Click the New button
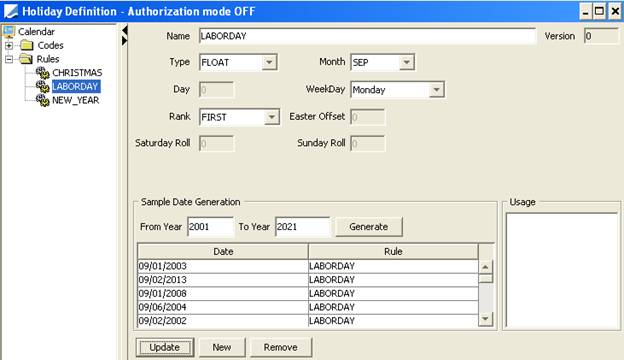 222,347
